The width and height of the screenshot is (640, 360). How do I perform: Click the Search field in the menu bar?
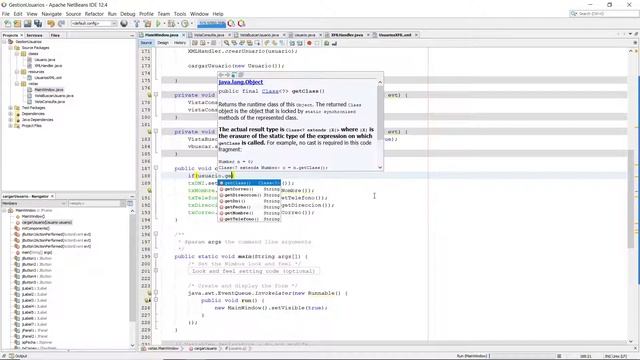pos(604,14)
